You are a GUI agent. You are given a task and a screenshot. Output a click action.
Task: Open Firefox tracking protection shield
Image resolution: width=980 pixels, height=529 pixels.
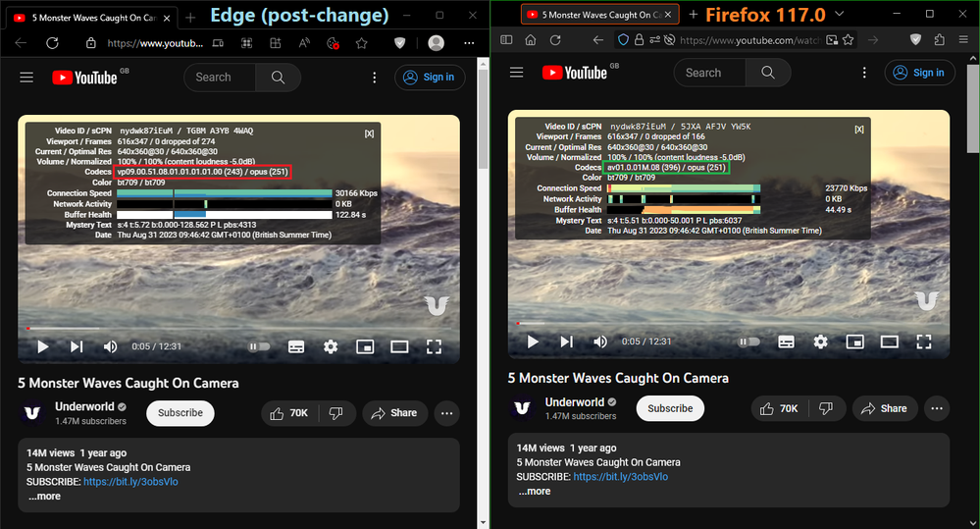click(x=623, y=40)
